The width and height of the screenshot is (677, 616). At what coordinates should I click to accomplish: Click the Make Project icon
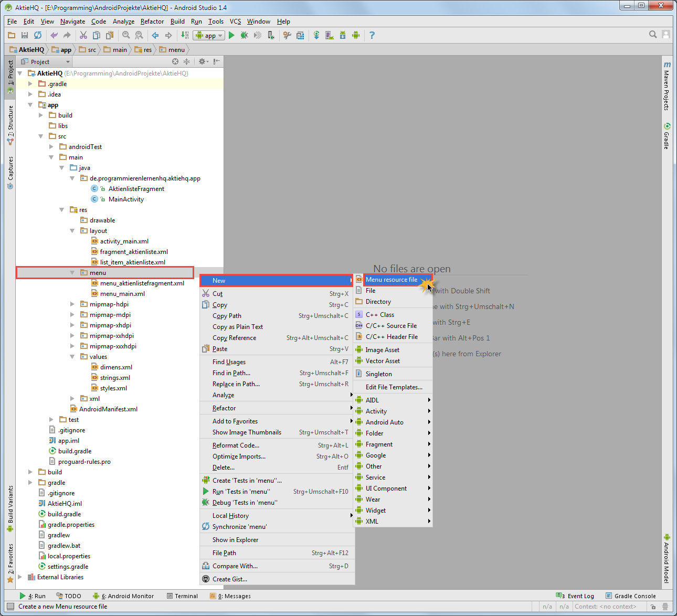pos(185,35)
